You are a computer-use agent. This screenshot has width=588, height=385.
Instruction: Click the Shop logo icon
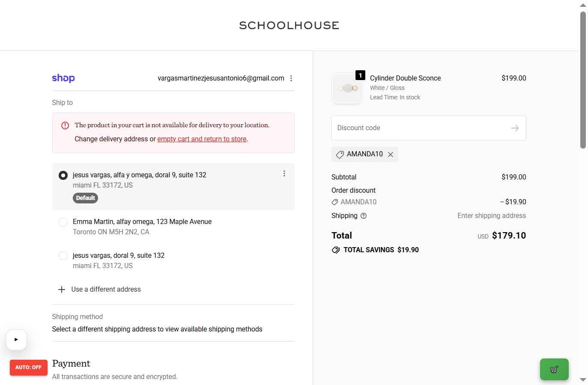(x=63, y=78)
